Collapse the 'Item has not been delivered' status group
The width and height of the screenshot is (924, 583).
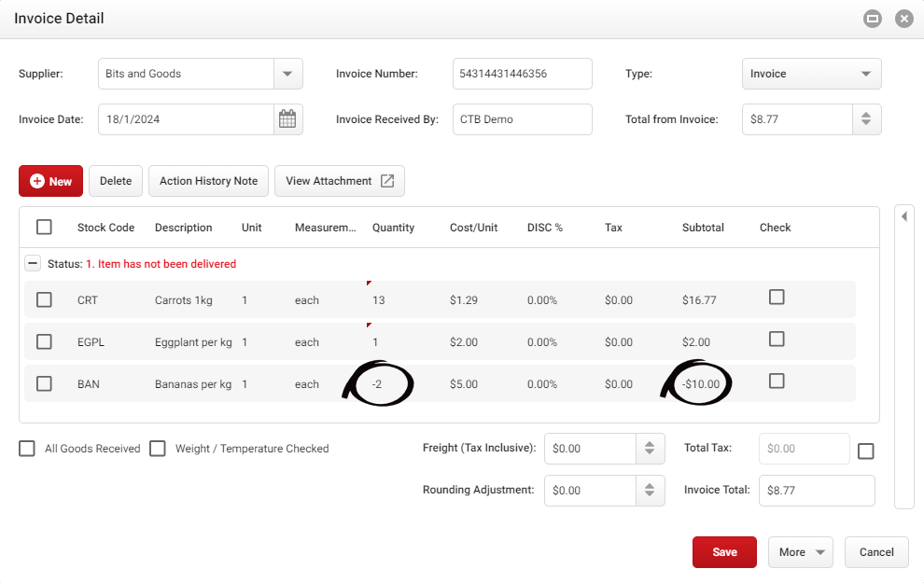[x=32, y=263]
